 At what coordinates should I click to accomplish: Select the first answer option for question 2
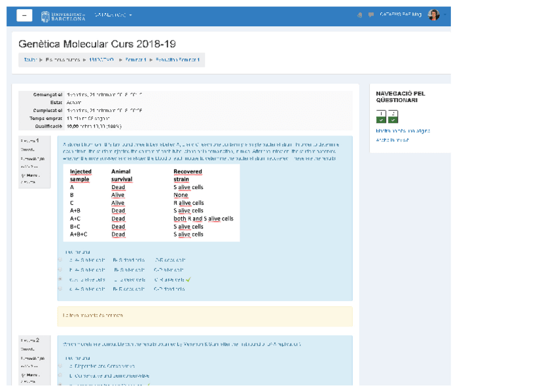[60, 366]
